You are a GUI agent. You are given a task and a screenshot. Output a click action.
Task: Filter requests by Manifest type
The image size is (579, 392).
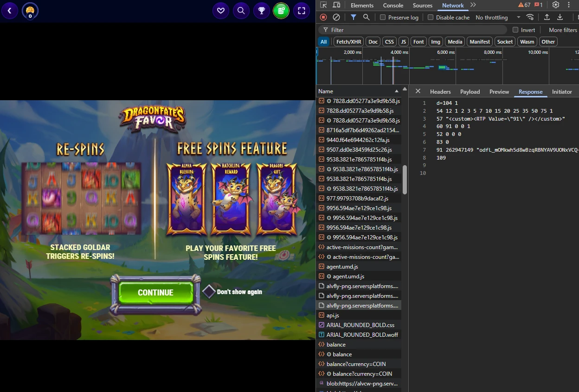(479, 42)
